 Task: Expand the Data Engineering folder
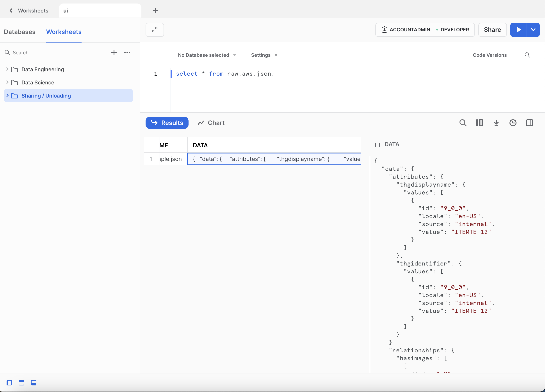coord(7,69)
